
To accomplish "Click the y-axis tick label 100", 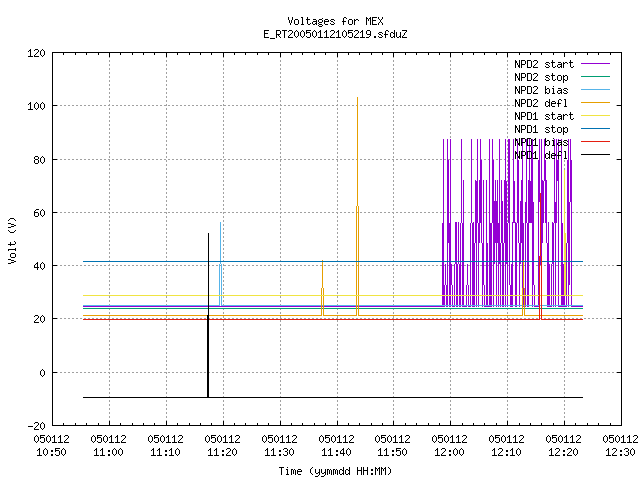I will click(36, 106).
